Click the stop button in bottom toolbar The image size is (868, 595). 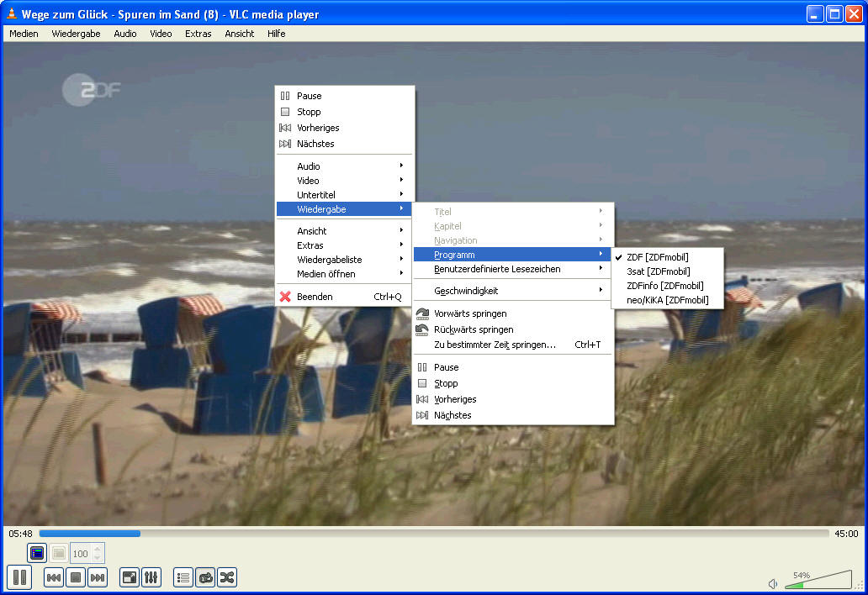(x=76, y=578)
